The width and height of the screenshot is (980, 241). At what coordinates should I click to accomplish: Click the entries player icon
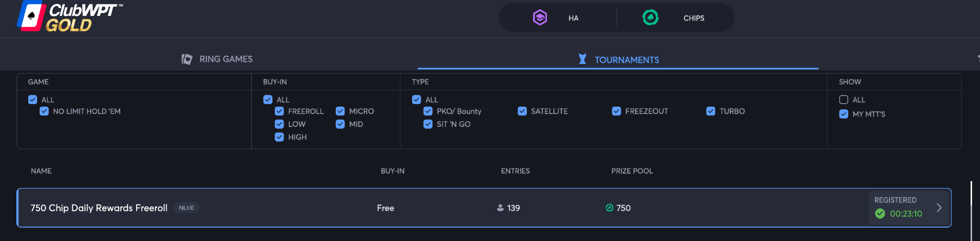[x=500, y=208]
